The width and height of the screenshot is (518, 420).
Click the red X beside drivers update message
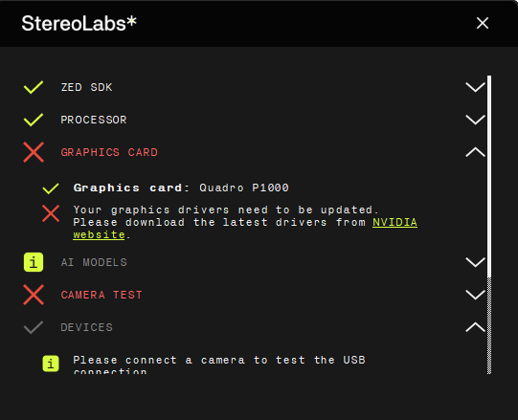(x=51, y=213)
